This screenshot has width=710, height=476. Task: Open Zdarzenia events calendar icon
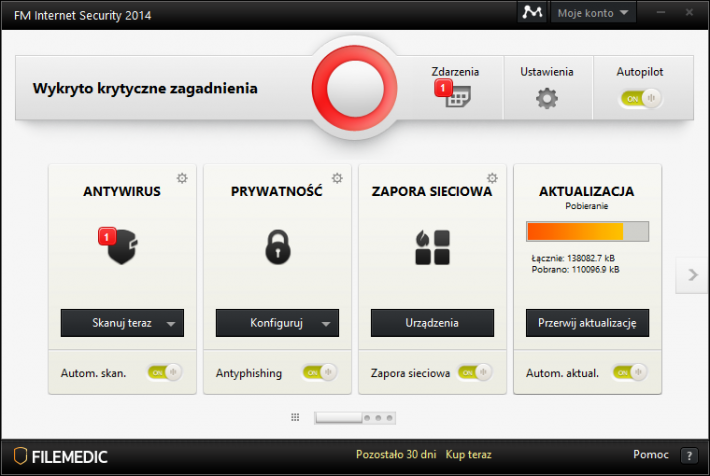click(458, 96)
